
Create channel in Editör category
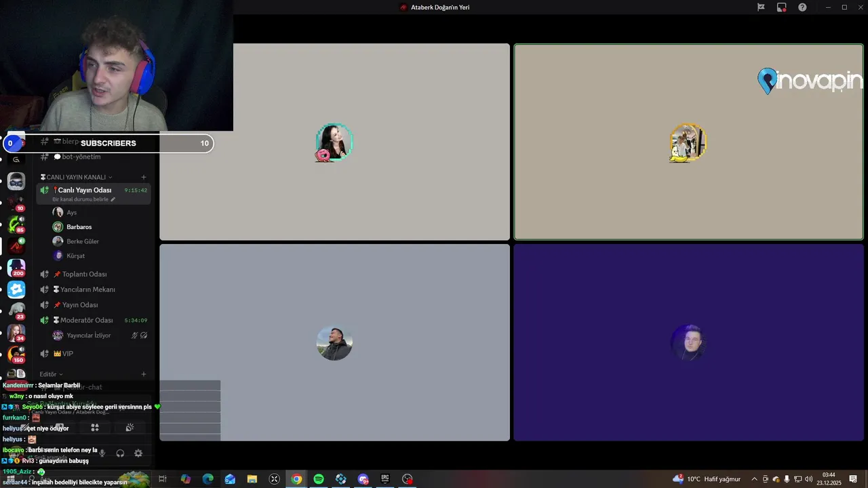[x=143, y=374]
